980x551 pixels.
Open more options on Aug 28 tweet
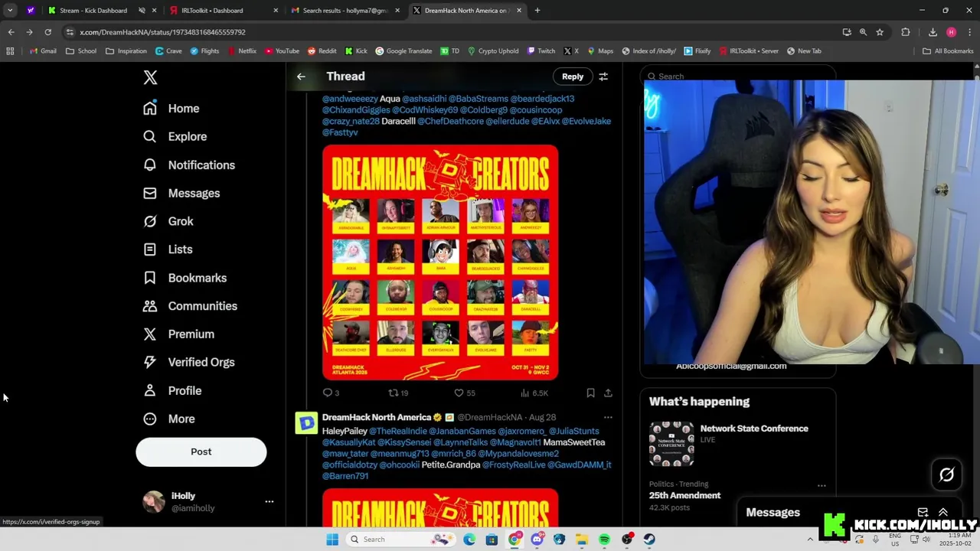click(x=608, y=417)
